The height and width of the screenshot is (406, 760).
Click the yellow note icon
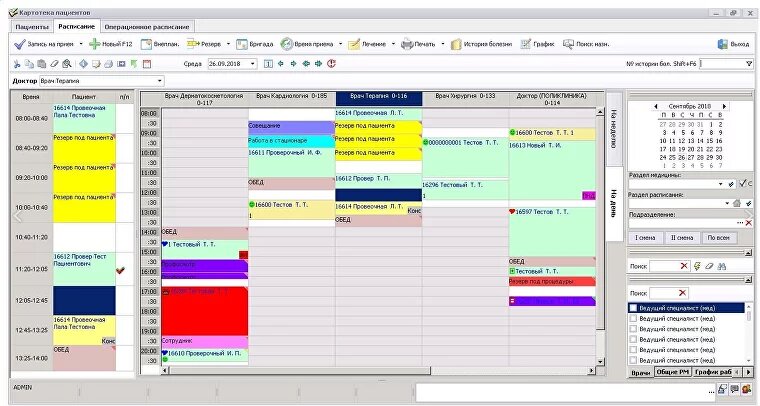(x=96, y=63)
